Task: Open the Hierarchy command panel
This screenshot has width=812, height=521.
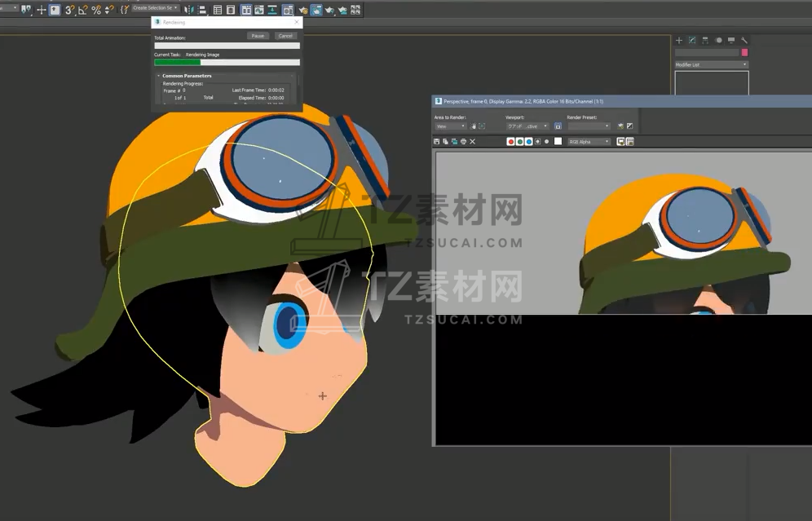Action: [x=705, y=40]
